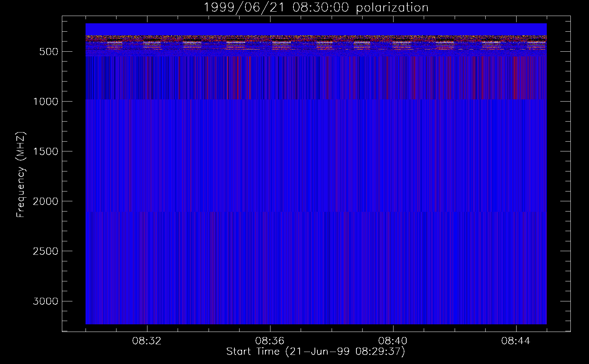Click the 08:32 time tick label
Image resolution: width=589 pixels, height=364 pixels.
147,341
